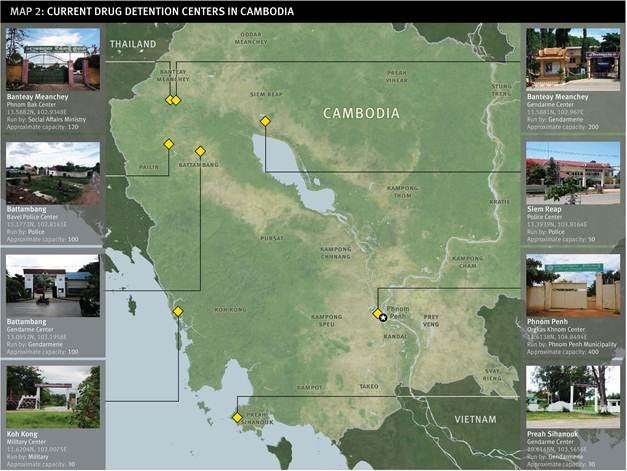Click the yellow diamond marker beside Phnom Penh star

point(377,313)
